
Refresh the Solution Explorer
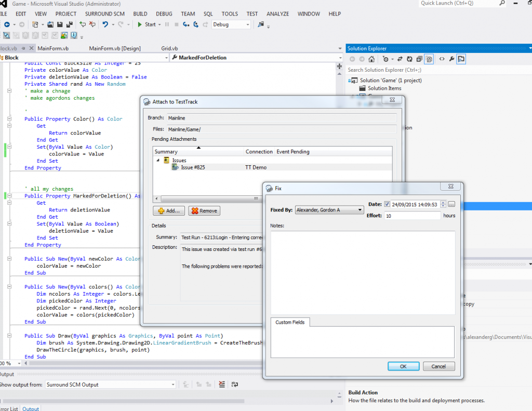click(x=409, y=59)
